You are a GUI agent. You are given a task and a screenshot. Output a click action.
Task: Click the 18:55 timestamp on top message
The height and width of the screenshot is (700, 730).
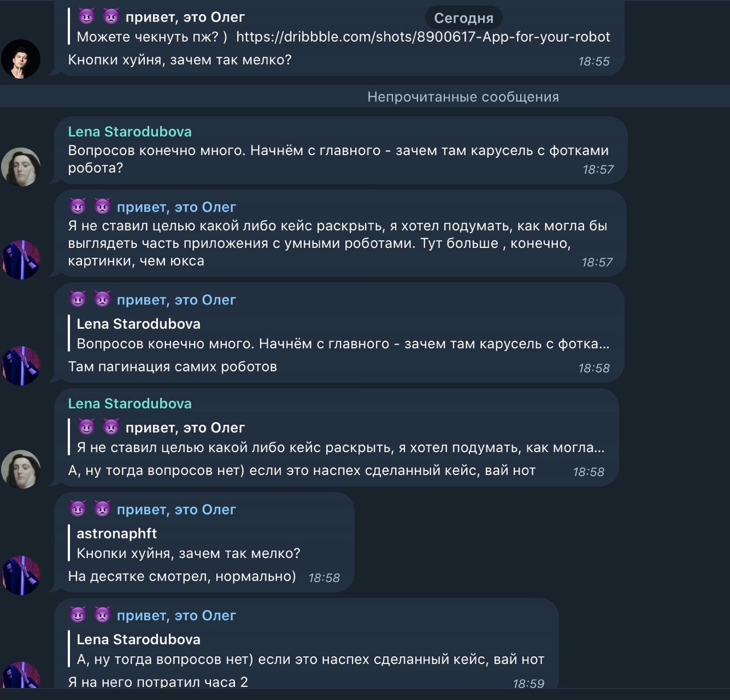pos(594,62)
